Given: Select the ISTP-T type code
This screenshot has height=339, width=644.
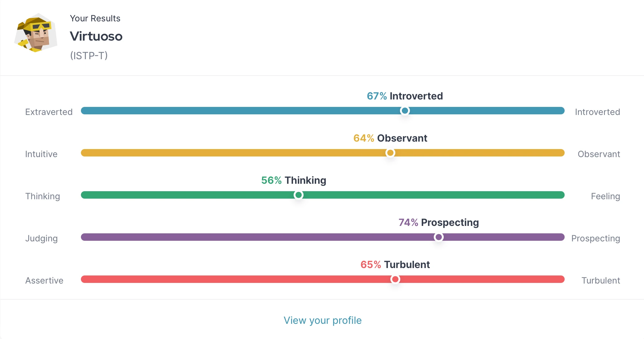Looking at the screenshot, I should point(89,56).
